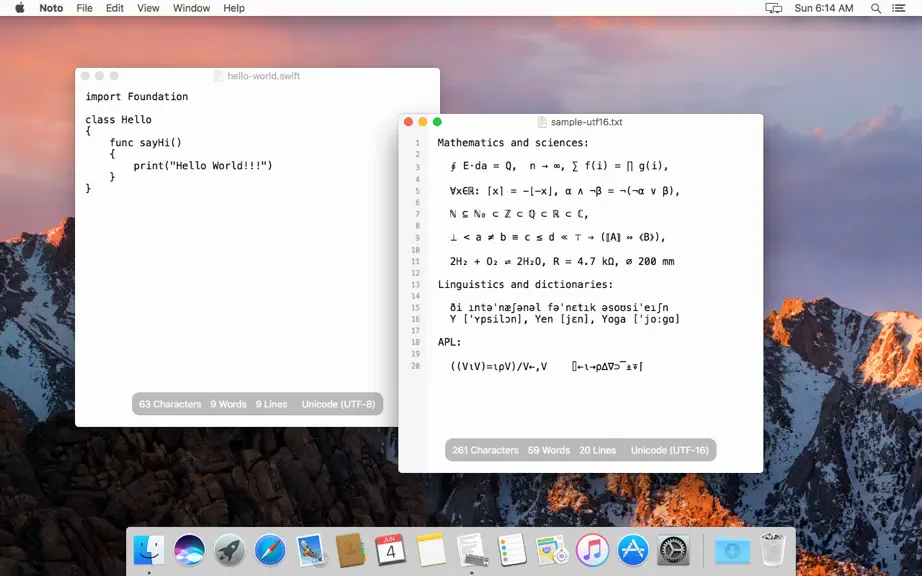Open Reminders from the dock
Image resolution: width=922 pixels, height=576 pixels.
pyautogui.click(x=512, y=550)
